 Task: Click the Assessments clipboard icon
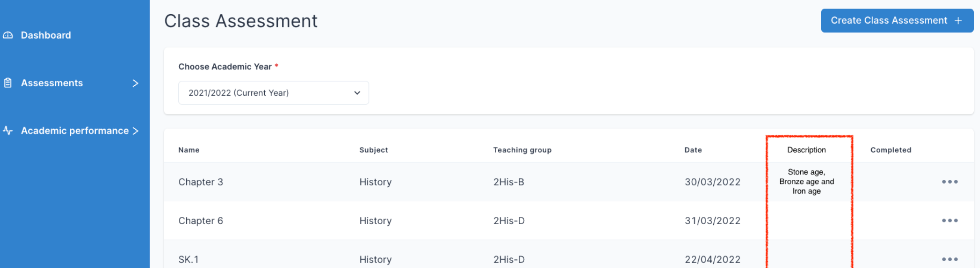[8, 83]
